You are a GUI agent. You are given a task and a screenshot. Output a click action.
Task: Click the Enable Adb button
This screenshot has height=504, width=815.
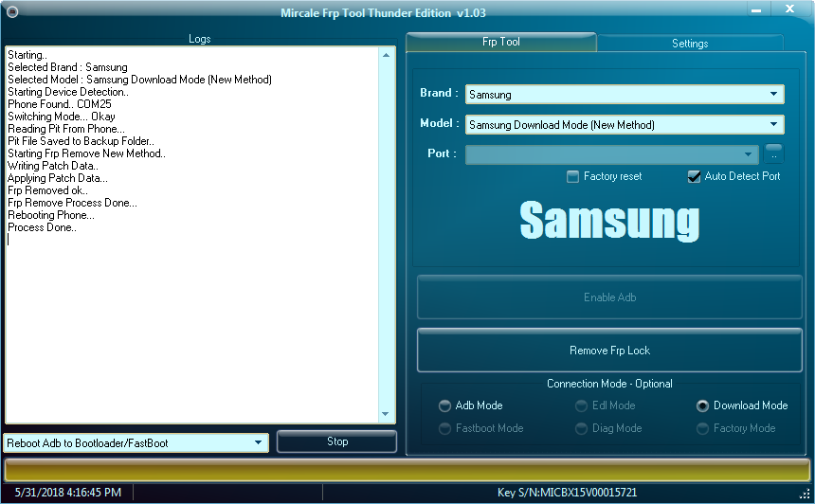pos(609,297)
